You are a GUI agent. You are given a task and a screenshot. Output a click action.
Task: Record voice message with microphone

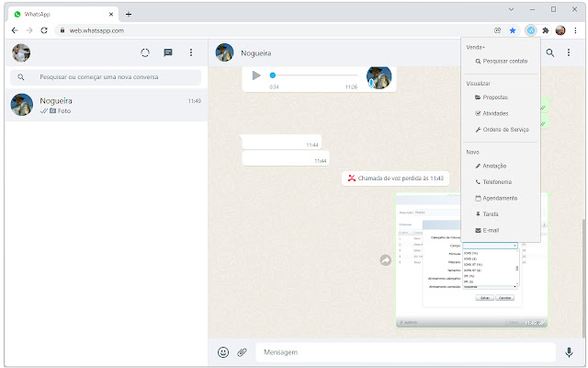point(569,352)
